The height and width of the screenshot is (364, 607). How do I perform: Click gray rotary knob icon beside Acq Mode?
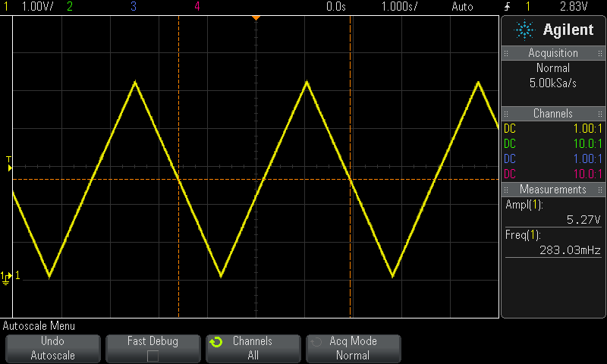(x=316, y=342)
